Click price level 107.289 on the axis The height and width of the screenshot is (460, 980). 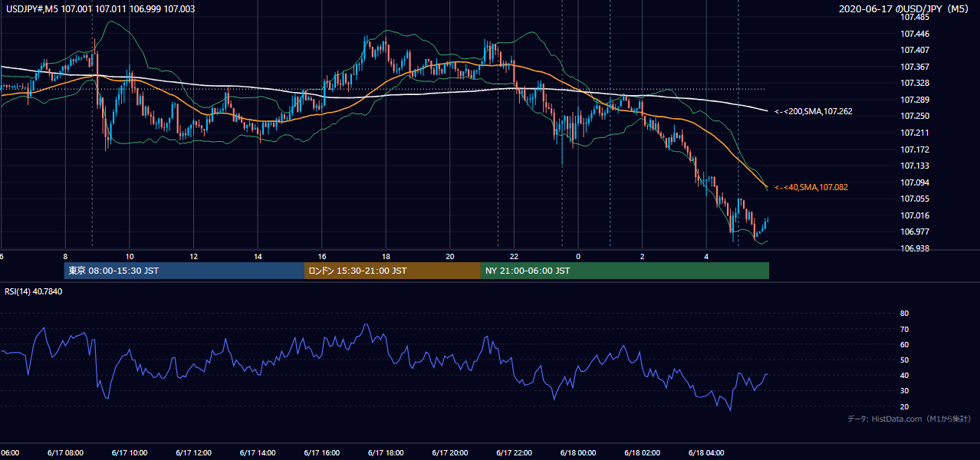(x=913, y=100)
